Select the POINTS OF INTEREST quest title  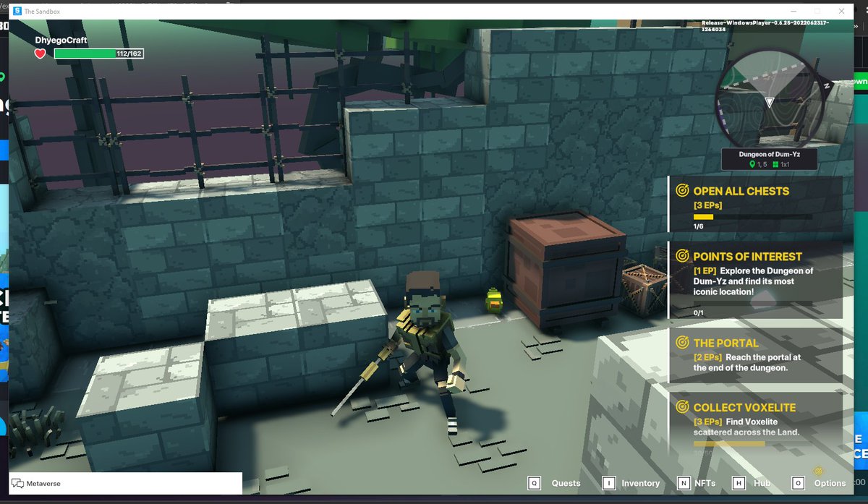coord(748,257)
